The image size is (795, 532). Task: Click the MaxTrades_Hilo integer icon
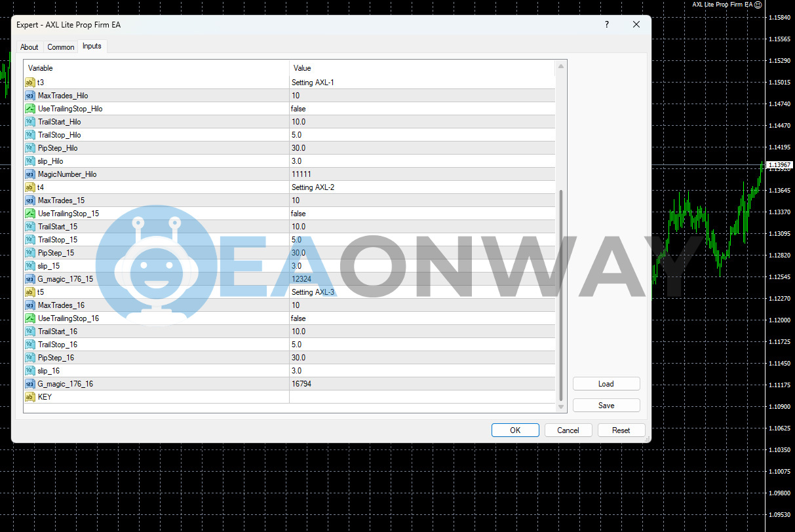29,96
